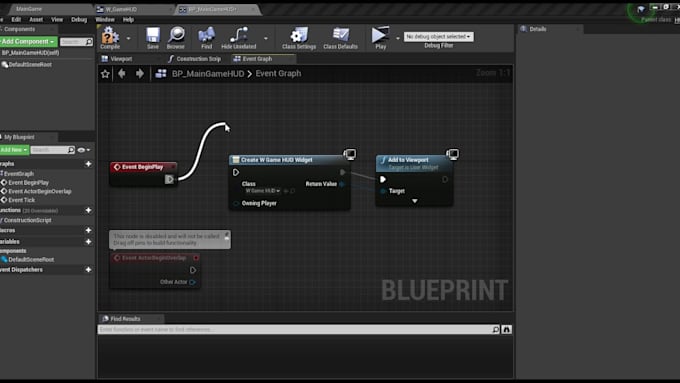Click find in all blueprints binoculars icon
Image resolution: width=680 pixels, height=383 pixels.
507,330
